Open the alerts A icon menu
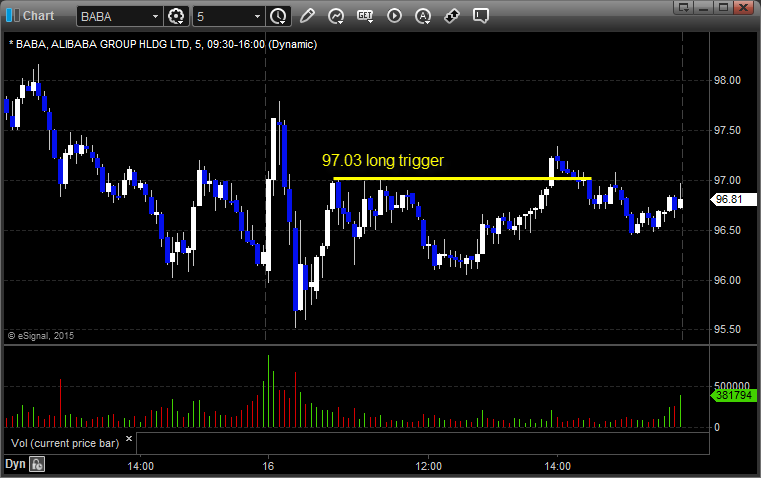The width and height of the screenshot is (761, 478). [x=423, y=16]
